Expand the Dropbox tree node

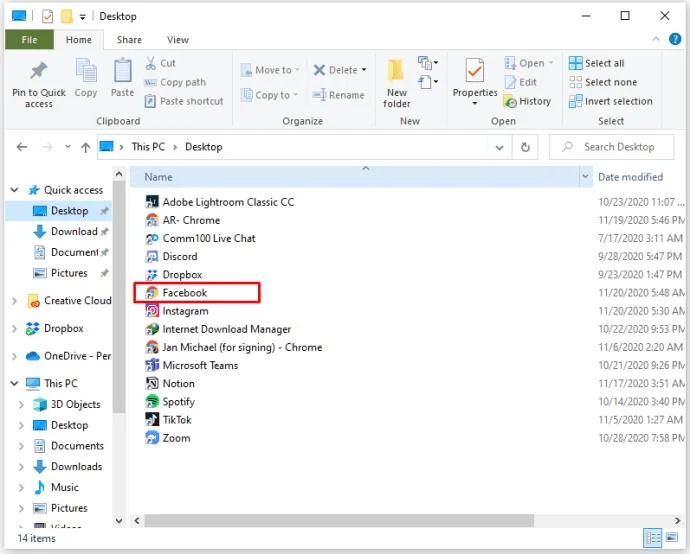(14, 329)
